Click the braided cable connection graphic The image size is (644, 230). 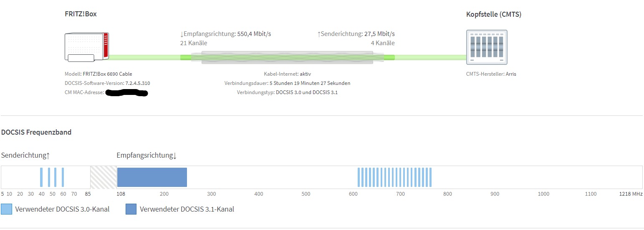tap(287, 57)
